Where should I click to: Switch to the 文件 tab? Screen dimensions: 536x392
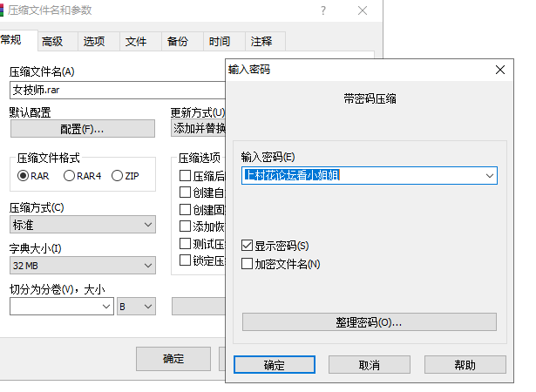pos(136,41)
